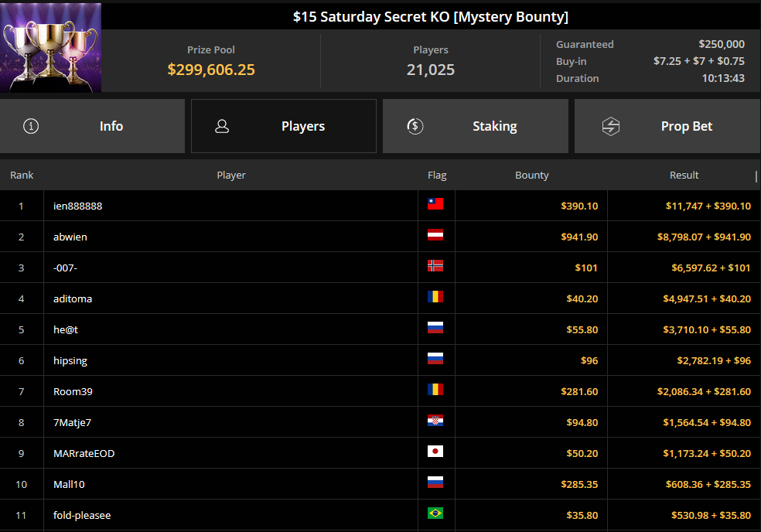Viewport: 761px width, 532px height.
Task: Click Taiwan flag for ien888888
Action: 435,204
